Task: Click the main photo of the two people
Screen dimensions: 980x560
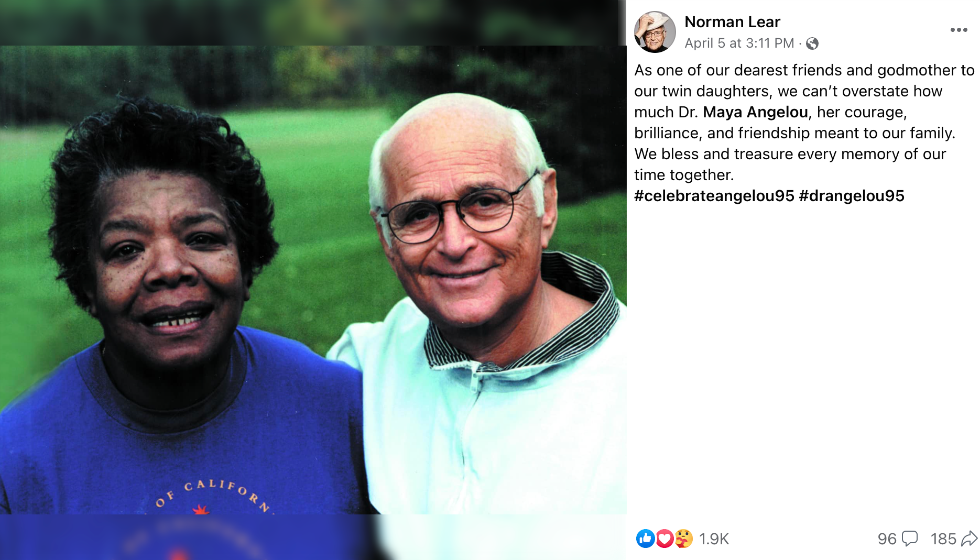Action: pyautogui.click(x=313, y=280)
